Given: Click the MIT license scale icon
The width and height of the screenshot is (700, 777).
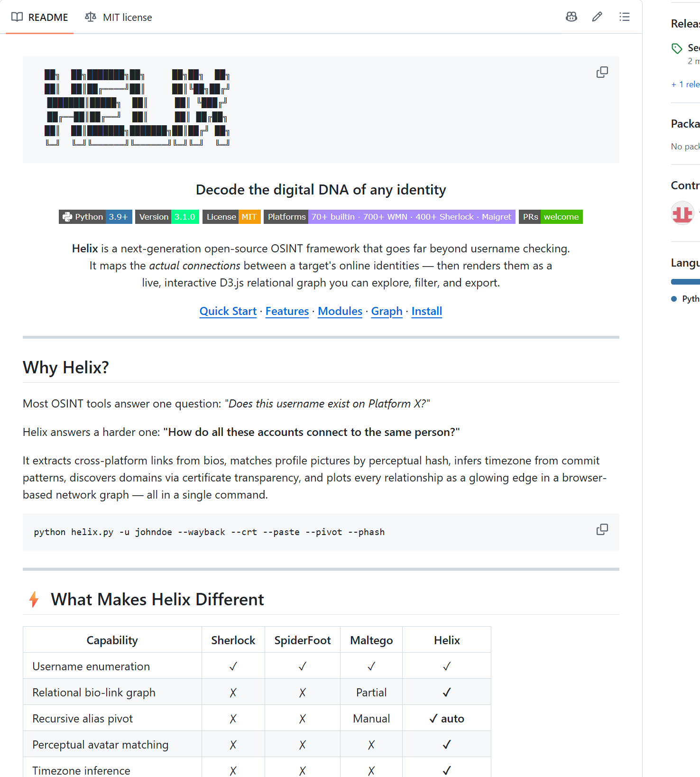Looking at the screenshot, I should (91, 17).
